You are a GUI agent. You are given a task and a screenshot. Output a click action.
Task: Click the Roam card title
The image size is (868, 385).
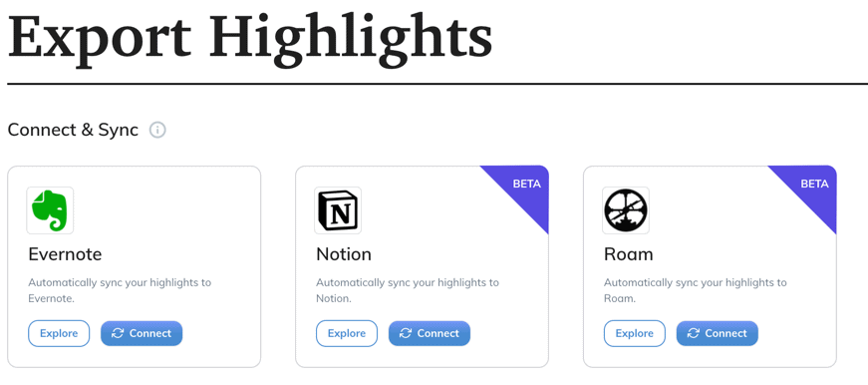628,254
